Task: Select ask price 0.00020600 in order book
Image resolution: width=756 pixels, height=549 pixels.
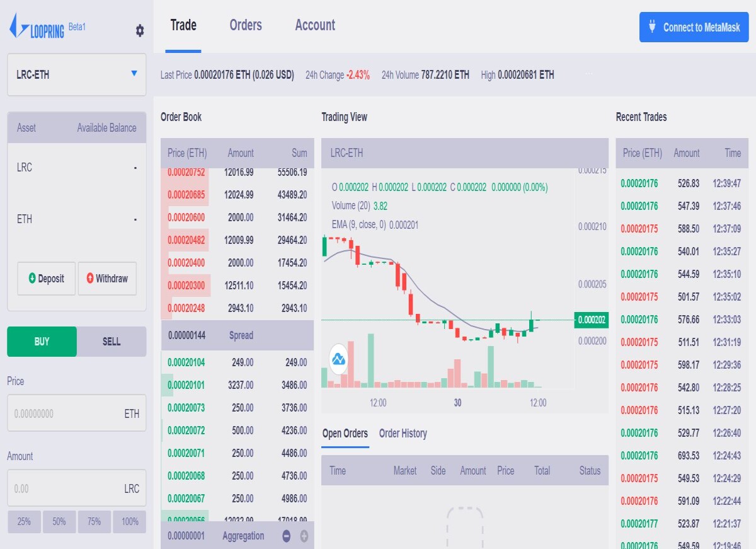Action: click(186, 217)
